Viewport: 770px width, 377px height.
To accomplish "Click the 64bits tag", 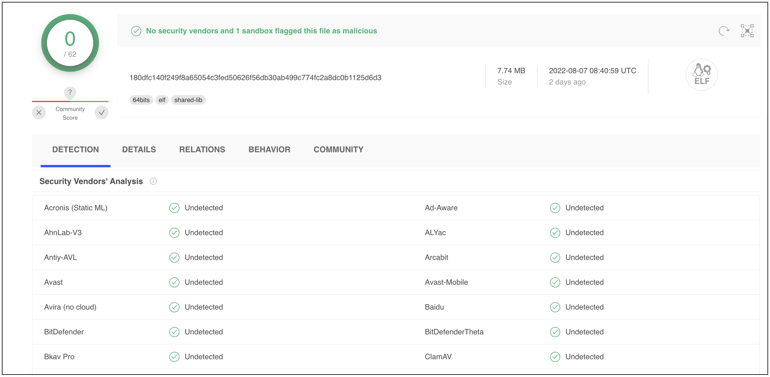I will pos(141,100).
